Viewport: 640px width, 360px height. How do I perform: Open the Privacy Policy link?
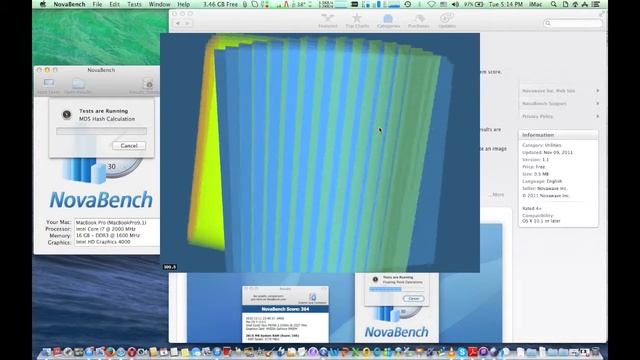tap(538, 116)
